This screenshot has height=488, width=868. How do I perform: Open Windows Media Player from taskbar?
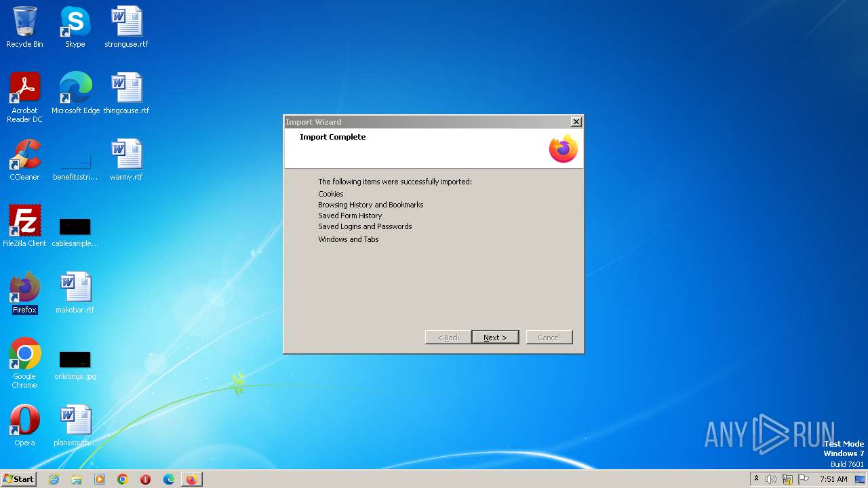[x=100, y=479]
